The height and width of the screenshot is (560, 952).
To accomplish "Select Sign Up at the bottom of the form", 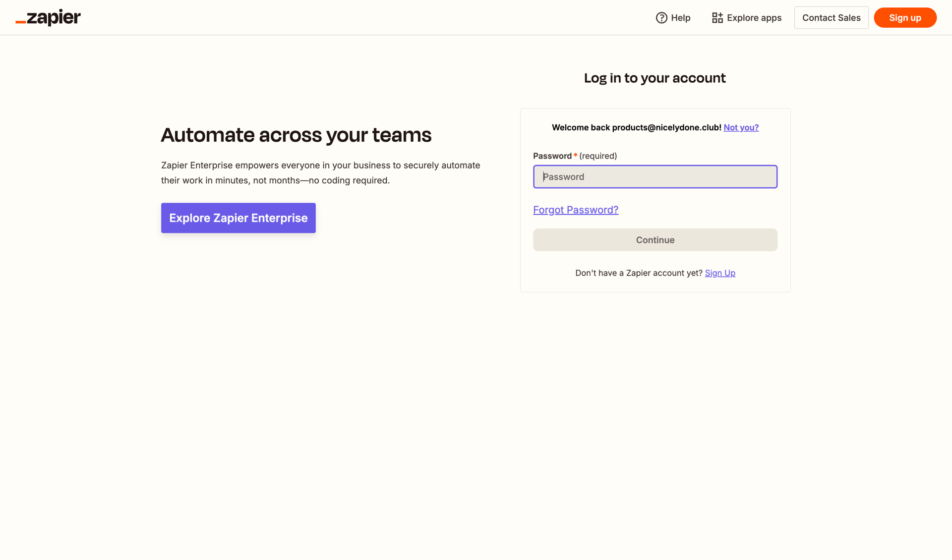I will (720, 273).
